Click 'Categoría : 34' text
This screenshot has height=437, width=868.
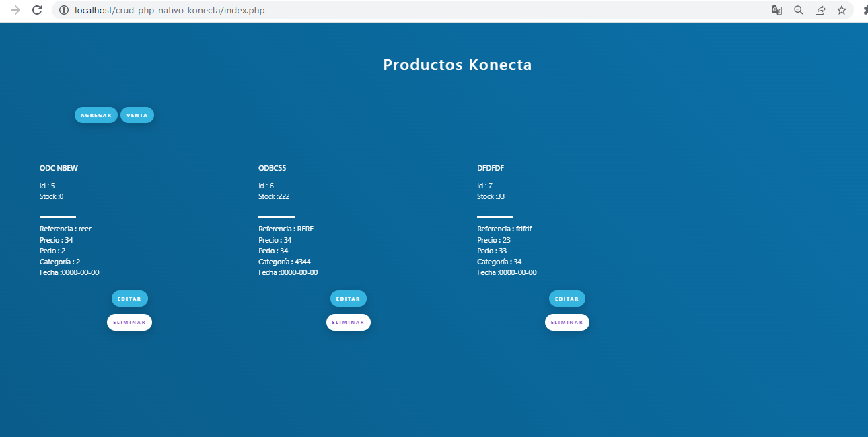pyautogui.click(x=499, y=262)
